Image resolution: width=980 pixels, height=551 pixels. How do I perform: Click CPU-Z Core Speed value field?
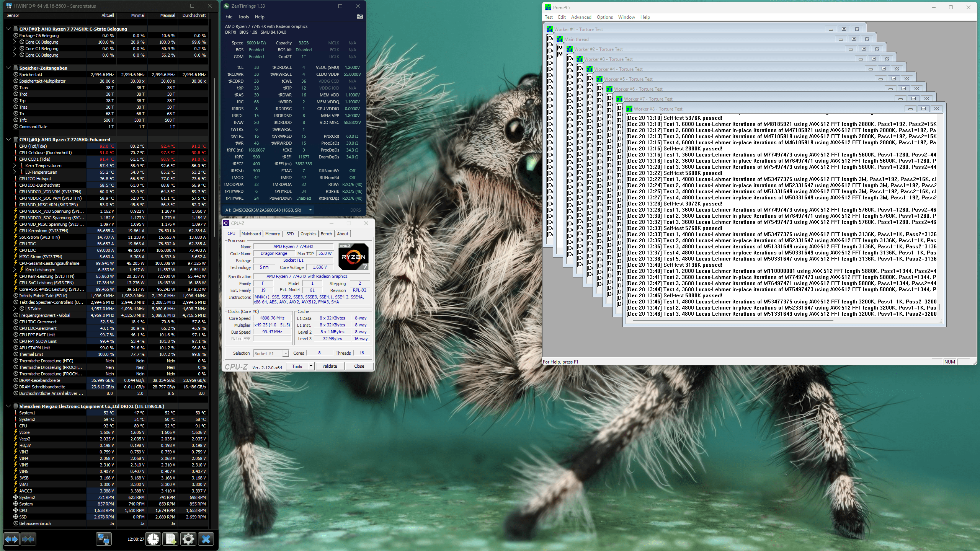[273, 318]
